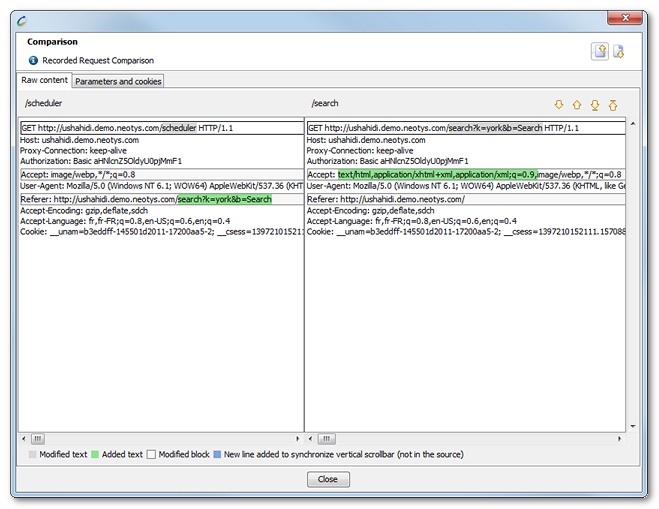The width and height of the screenshot is (659, 509).
Task: Click the right pane horizontal scrollbar thumb
Action: 324,438
